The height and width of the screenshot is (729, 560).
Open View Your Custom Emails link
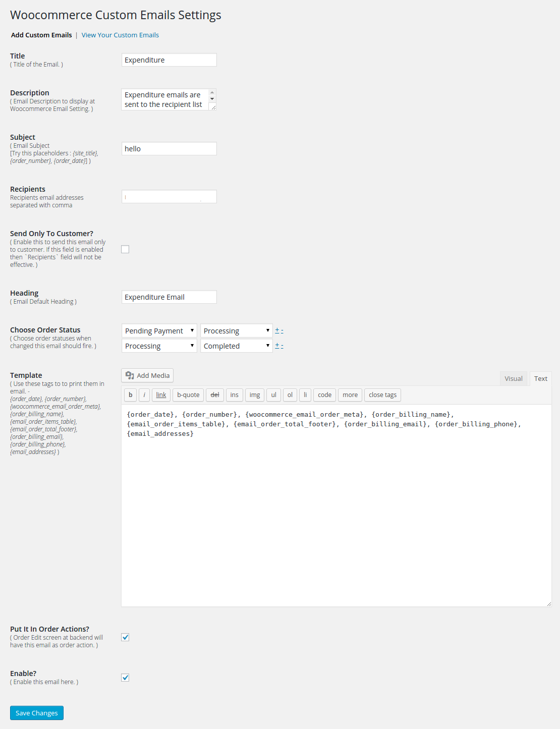tap(120, 35)
